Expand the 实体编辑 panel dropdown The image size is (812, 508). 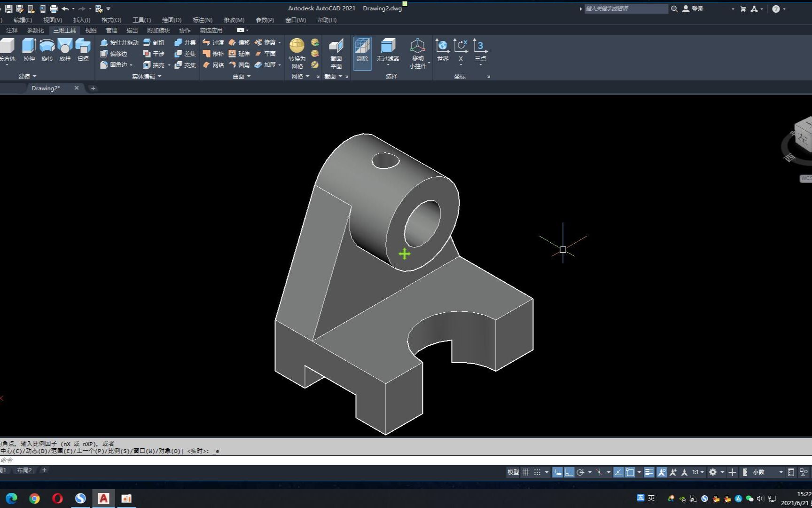point(147,76)
